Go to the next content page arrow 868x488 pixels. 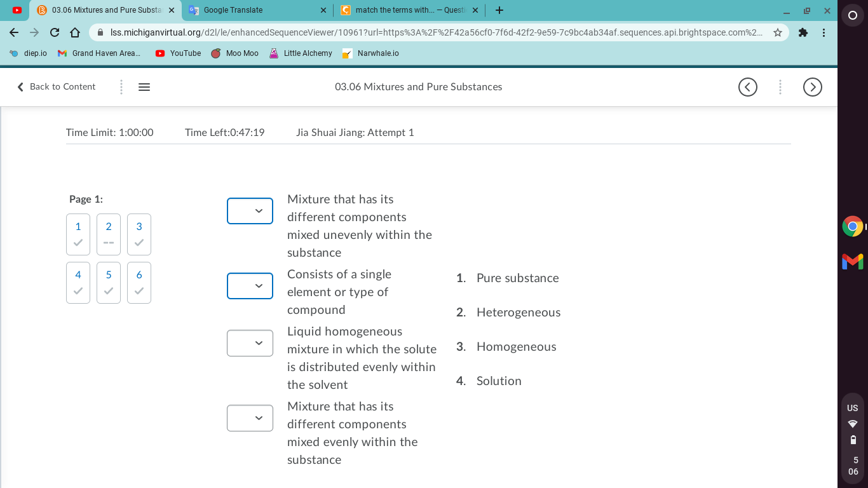[813, 87]
